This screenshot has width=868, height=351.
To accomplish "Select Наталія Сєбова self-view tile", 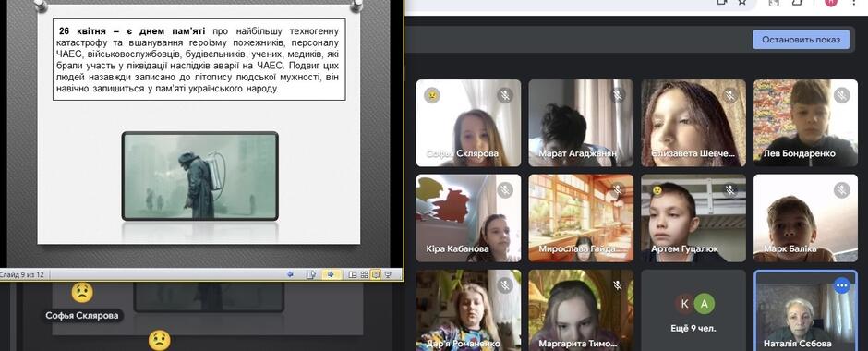I will point(805,310).
